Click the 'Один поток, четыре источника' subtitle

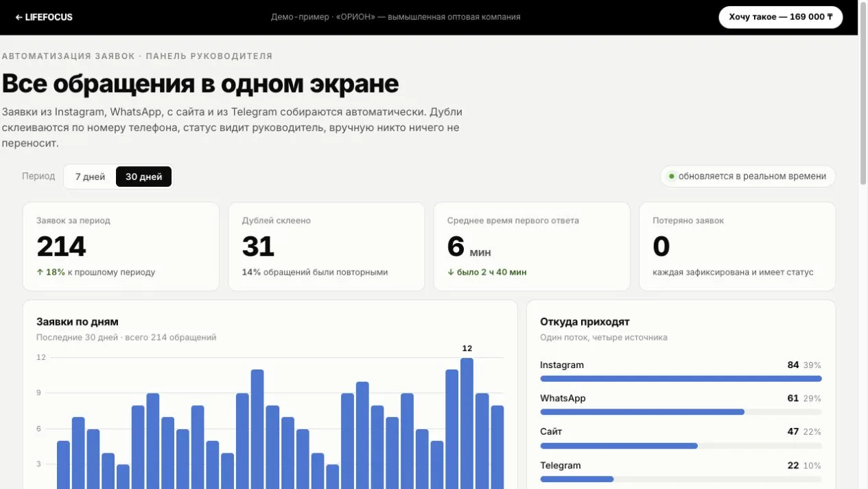(x=604, y=338)
